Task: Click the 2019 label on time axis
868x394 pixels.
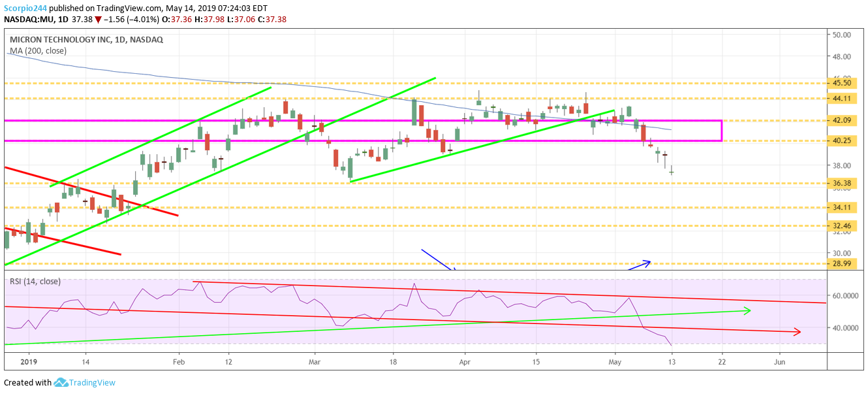Action: [29, 361]
